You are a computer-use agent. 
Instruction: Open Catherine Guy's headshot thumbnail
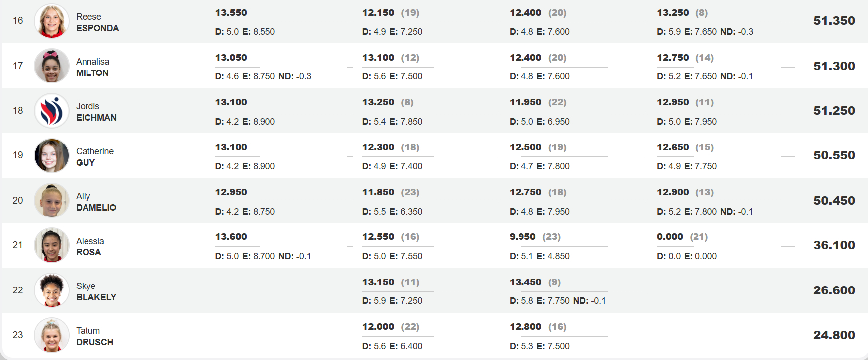pos(52,155)
